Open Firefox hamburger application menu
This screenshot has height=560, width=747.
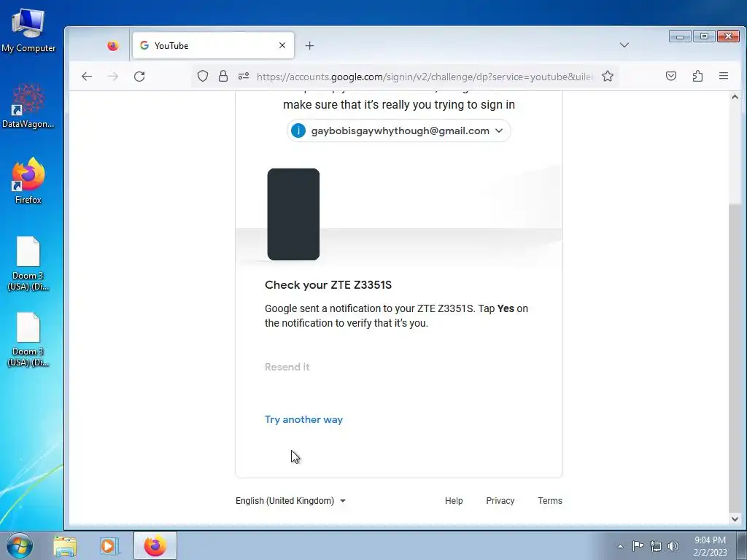pyautogui.click(x=723, y=76)
